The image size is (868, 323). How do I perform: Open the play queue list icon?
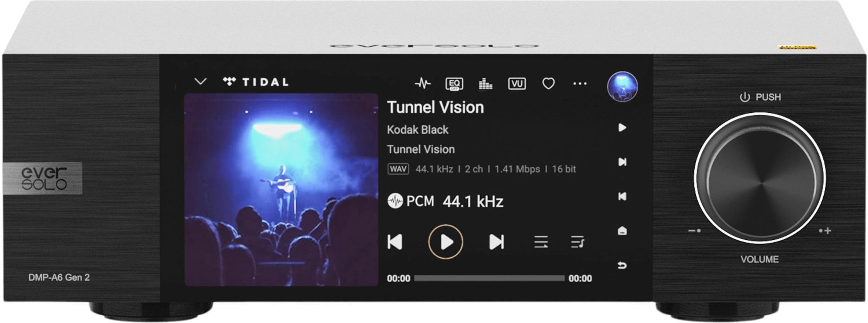tap(577, 242)
